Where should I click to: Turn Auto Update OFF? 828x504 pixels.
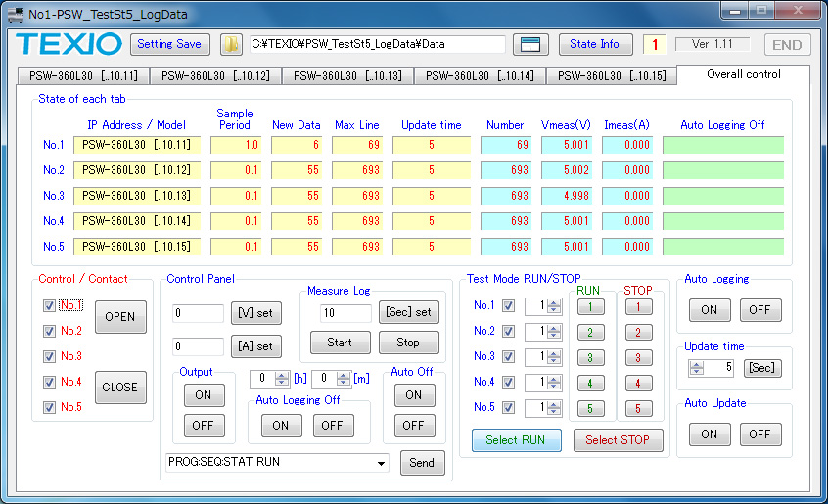pyautogui.click(x=760, y=435)
